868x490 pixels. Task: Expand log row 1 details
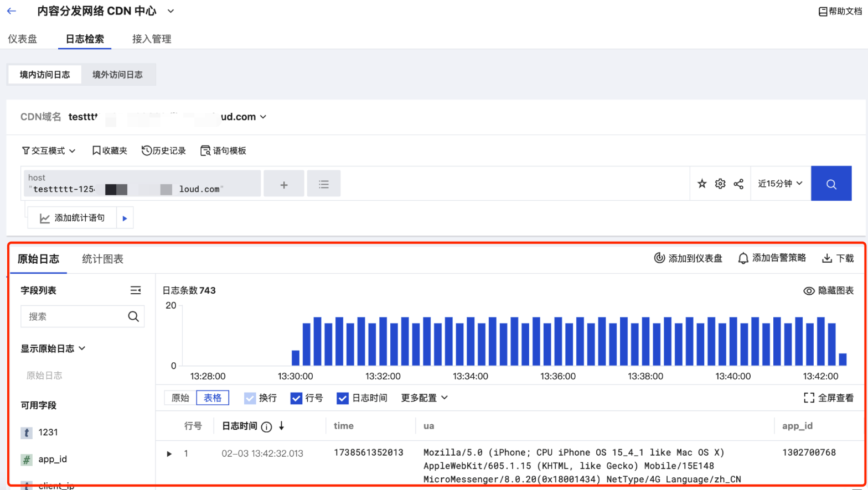[169, 454]
